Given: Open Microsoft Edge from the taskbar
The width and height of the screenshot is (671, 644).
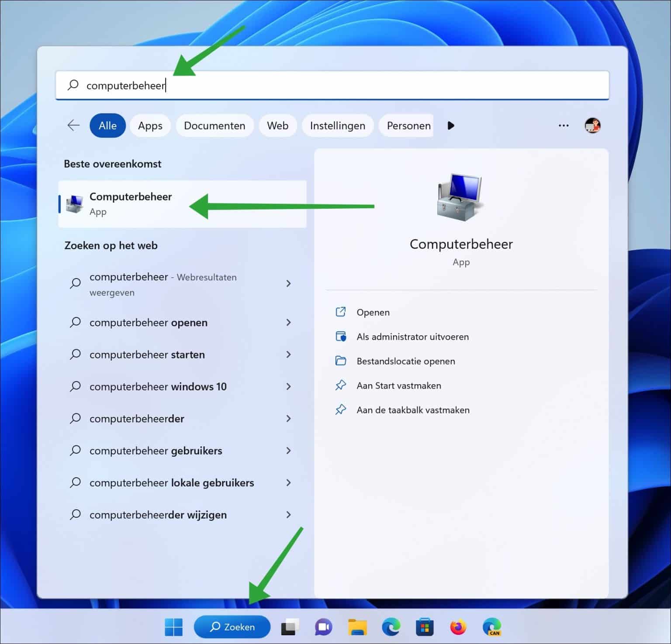Looking at the screenshot, I should tap(391, 627).
